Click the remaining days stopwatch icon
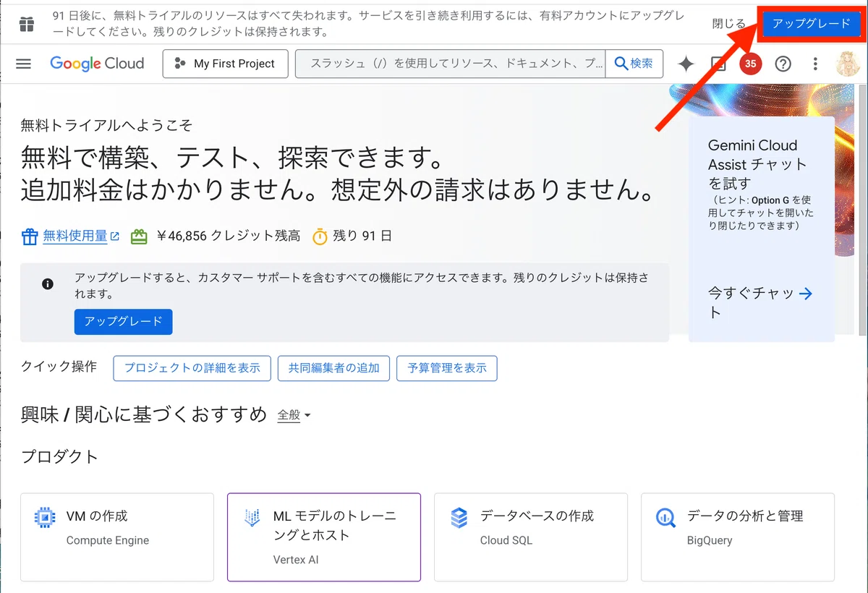868x593 pixels. click(320, 236)
